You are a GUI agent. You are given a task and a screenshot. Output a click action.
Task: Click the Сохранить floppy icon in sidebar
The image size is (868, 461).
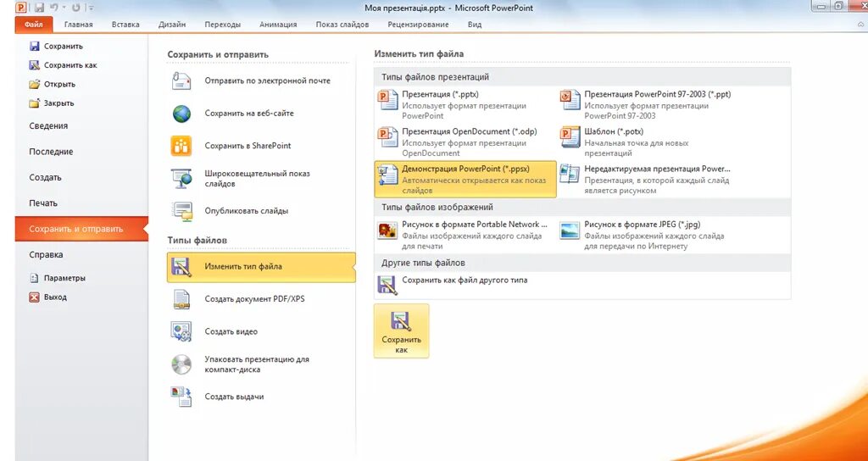(34, 47)
